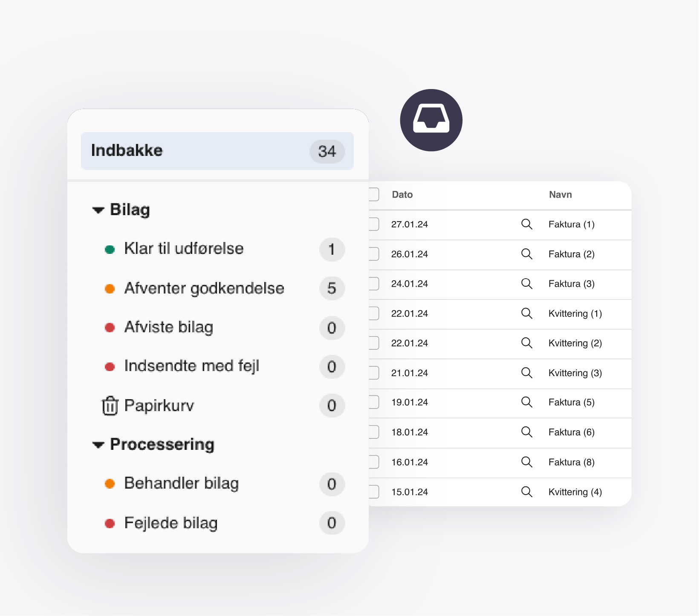699x616 pixels.
Task: Sort by the Dato column header
Action: (402, 195)
